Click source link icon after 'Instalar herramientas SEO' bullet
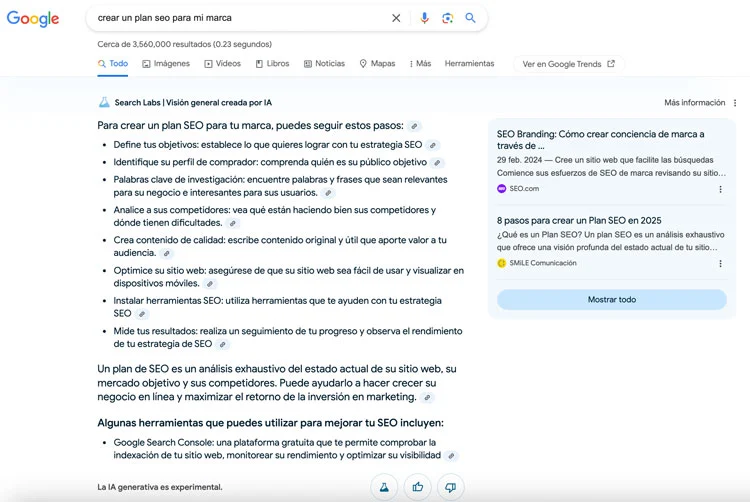750x502 pixels. pyautogui.click(x=142, y=314)
